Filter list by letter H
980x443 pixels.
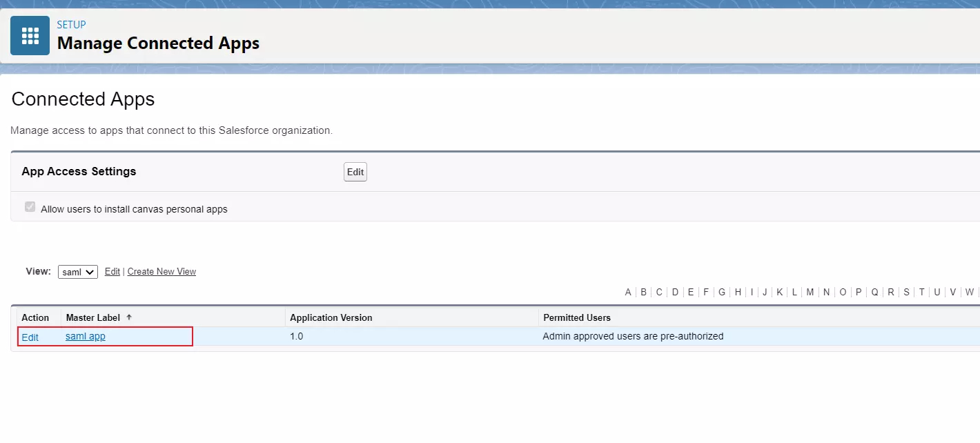[738, 293]
